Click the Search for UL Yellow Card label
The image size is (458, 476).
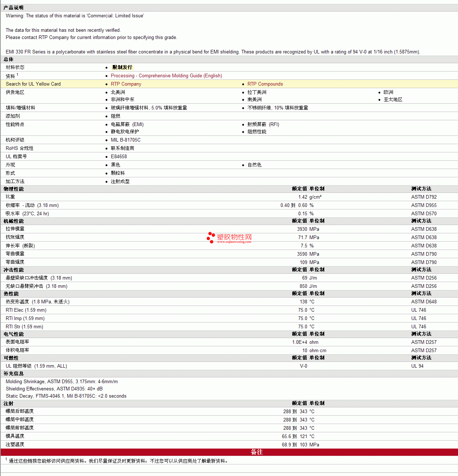(x=33, y=84)
